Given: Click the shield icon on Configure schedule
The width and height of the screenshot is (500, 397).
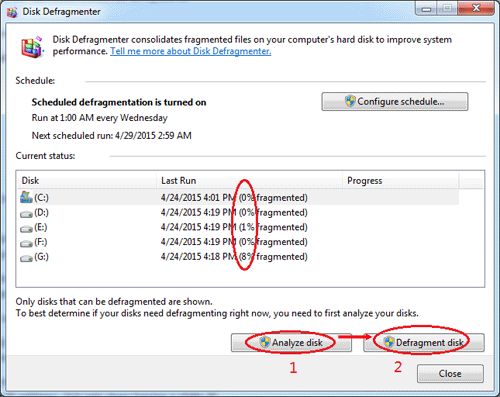Looking at the screenshot, I should tap(350, 101).
